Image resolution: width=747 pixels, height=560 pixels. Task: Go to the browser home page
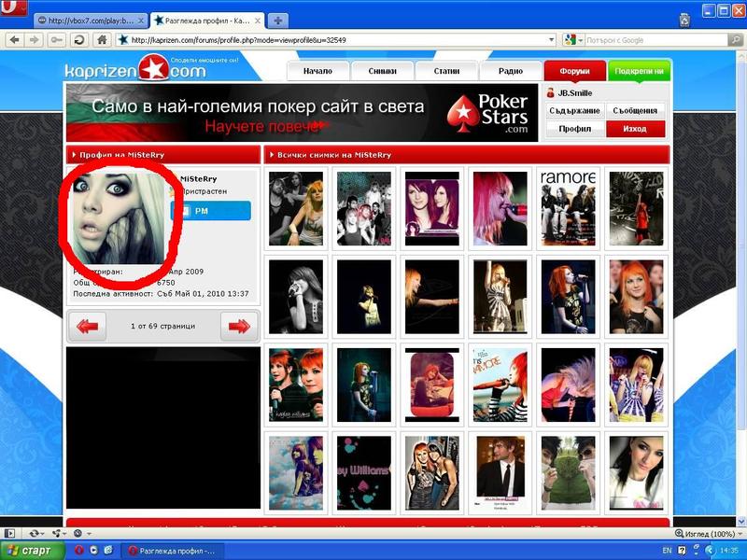pos(102,40)
